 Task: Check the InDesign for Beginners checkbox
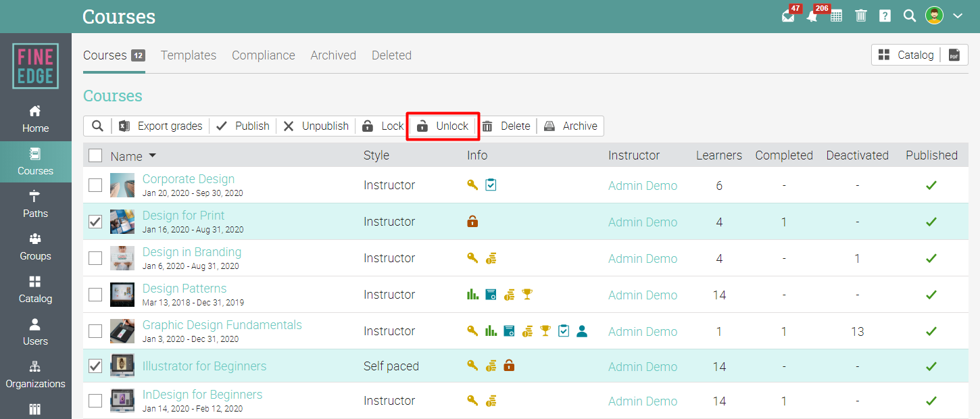(x=95, y=400)
